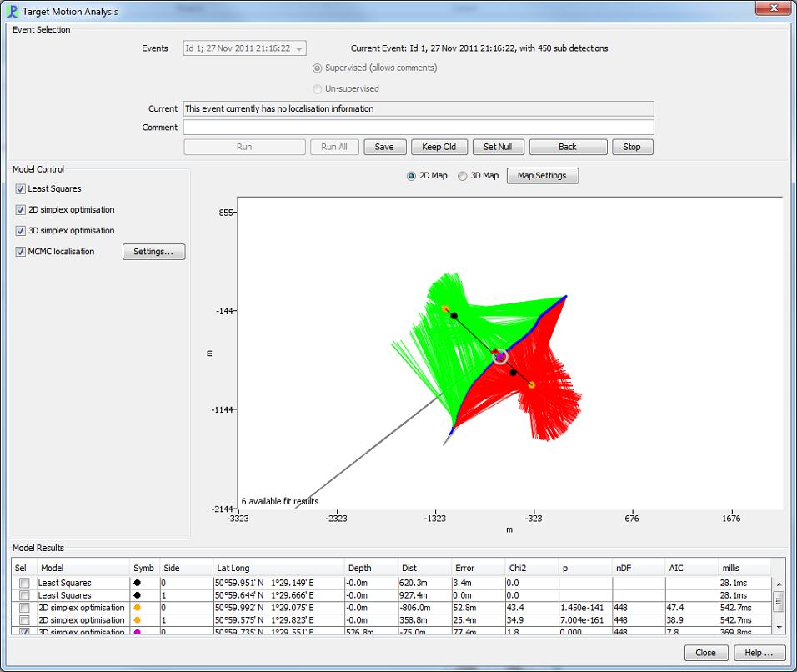Click the orange 2D simplex side 0 symbol
Viewport: 797px width, 672px height.
138,608
